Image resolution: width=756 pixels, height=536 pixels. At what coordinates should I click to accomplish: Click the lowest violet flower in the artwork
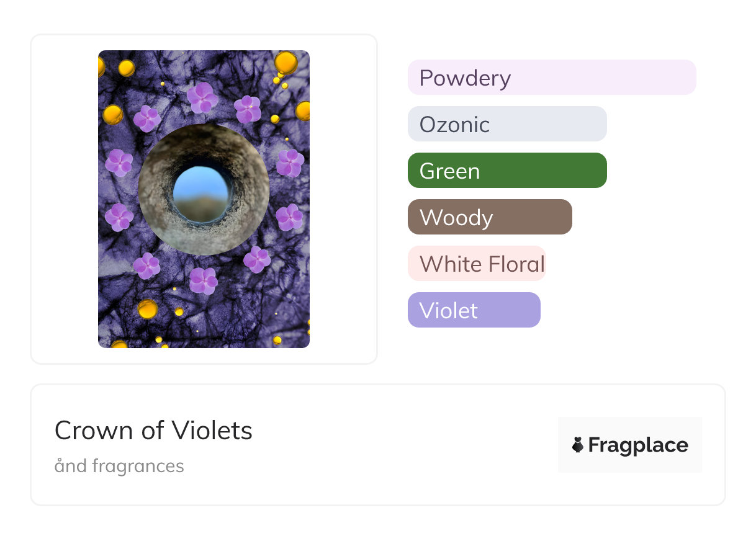tap(203, 280)
